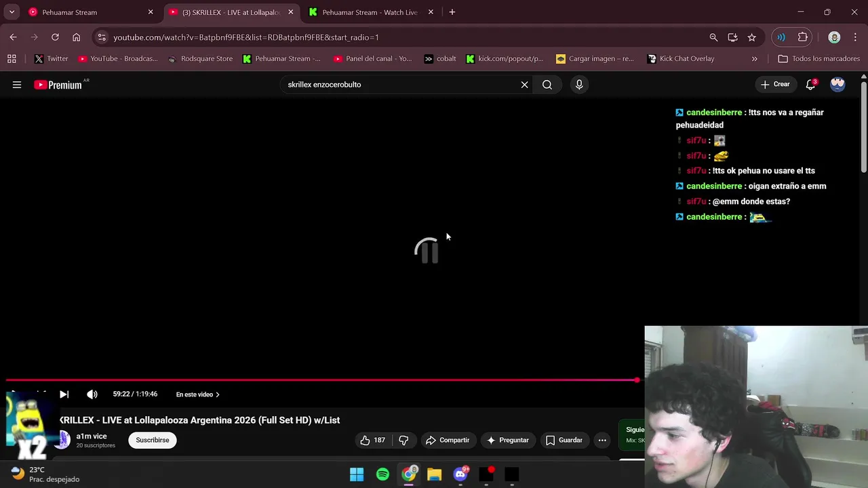Screen dimensions: 868x488
Task: Open the zoom magnifier in address bar
Action: [713, 37]
